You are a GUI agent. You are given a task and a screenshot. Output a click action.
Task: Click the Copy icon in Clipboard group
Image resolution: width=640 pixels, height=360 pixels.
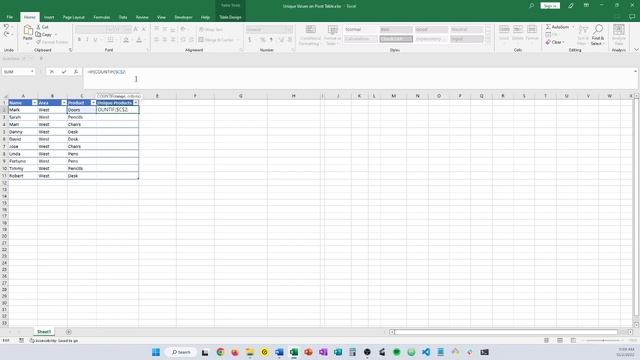38,34
